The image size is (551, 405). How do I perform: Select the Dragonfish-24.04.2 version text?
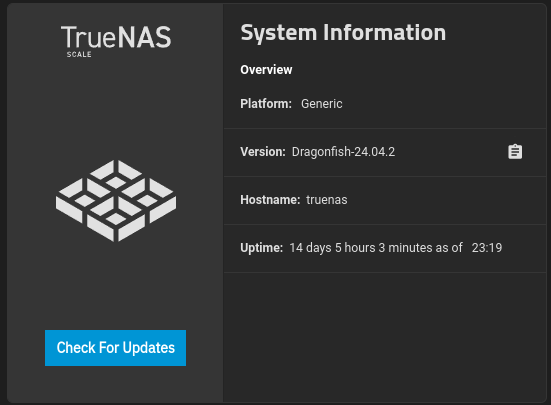[343, 152]
